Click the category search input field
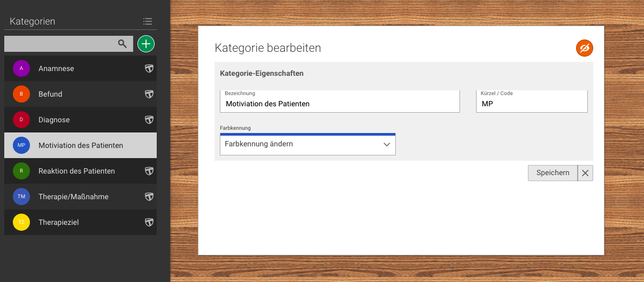The image size is (644, 282). tap(68, 44)
